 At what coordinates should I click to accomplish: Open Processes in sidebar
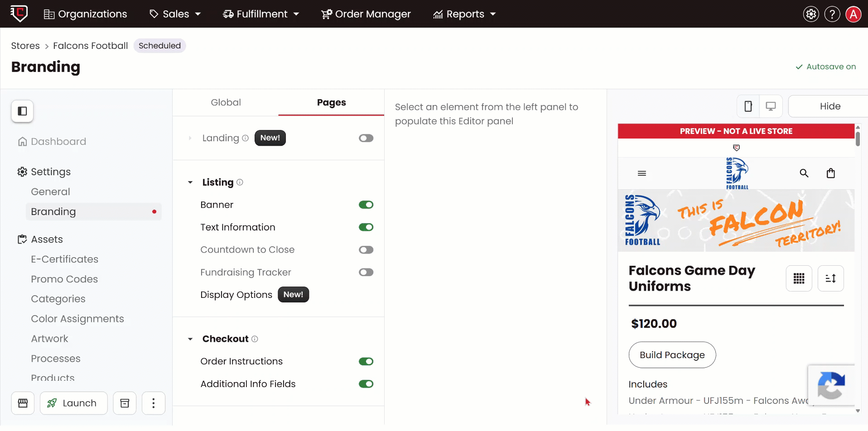(x=56, y=359)
